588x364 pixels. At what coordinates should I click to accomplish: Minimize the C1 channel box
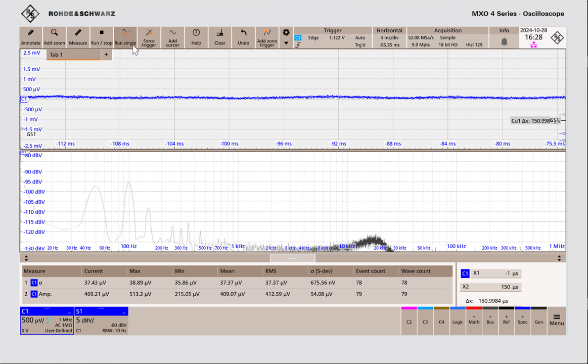tap(69, 311)
